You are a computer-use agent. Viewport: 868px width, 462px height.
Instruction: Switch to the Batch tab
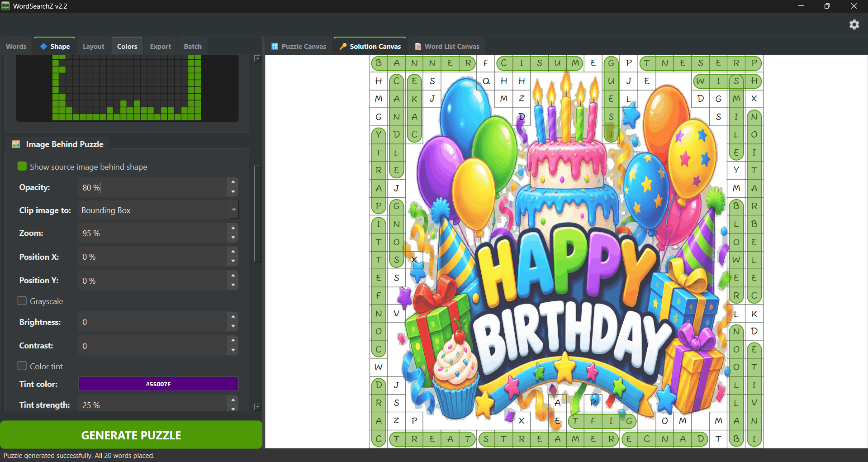[x=193, y=46]
